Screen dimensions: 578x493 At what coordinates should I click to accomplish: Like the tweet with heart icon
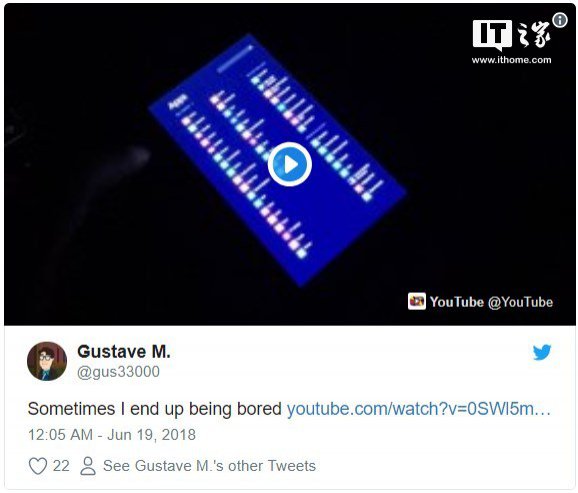[x=38, y=466]
